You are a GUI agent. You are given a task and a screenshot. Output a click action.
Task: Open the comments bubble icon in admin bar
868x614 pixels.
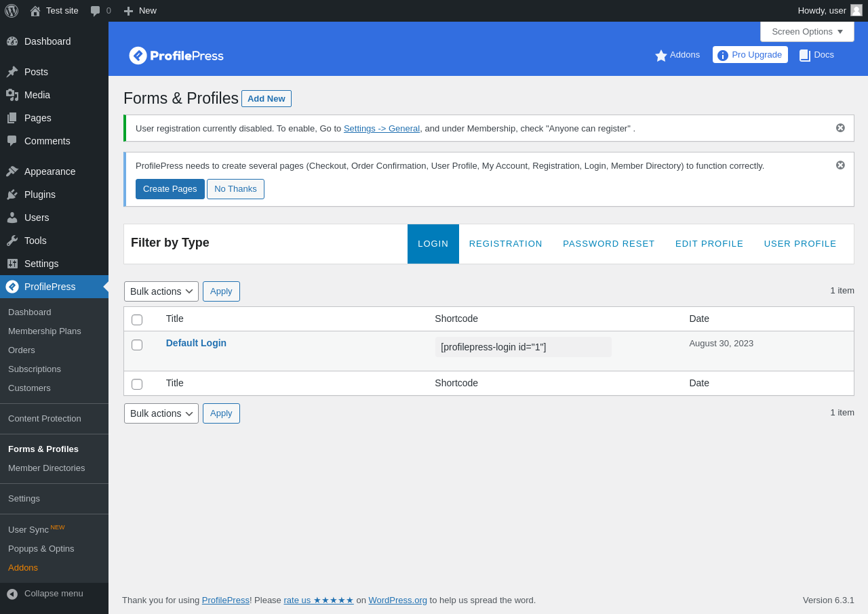pos(96,11)
